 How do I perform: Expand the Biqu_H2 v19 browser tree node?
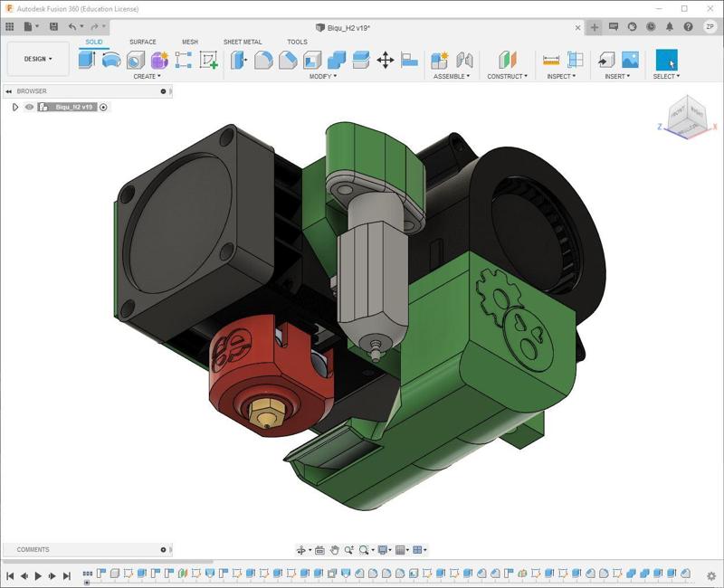[15, 107]
